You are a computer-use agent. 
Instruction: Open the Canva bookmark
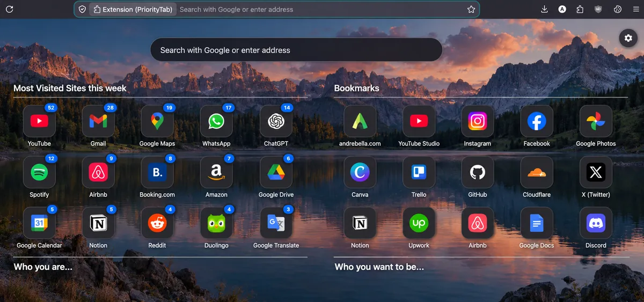[x=360, y=172]
